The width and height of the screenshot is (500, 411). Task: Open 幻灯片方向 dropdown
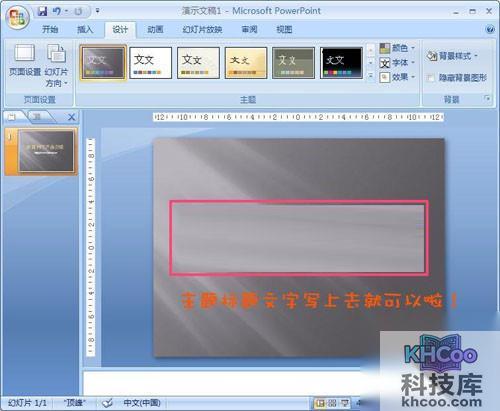point(56,65)
